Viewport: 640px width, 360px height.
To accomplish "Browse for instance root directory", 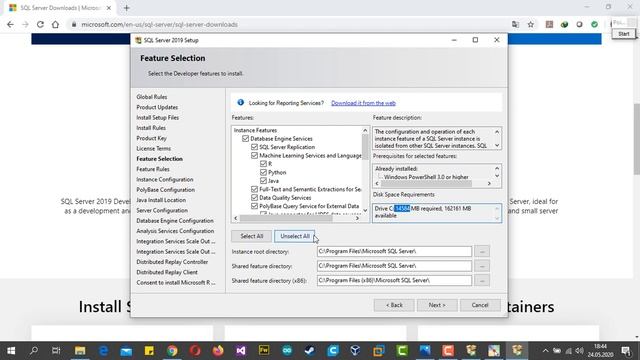I will coord(482,251).
